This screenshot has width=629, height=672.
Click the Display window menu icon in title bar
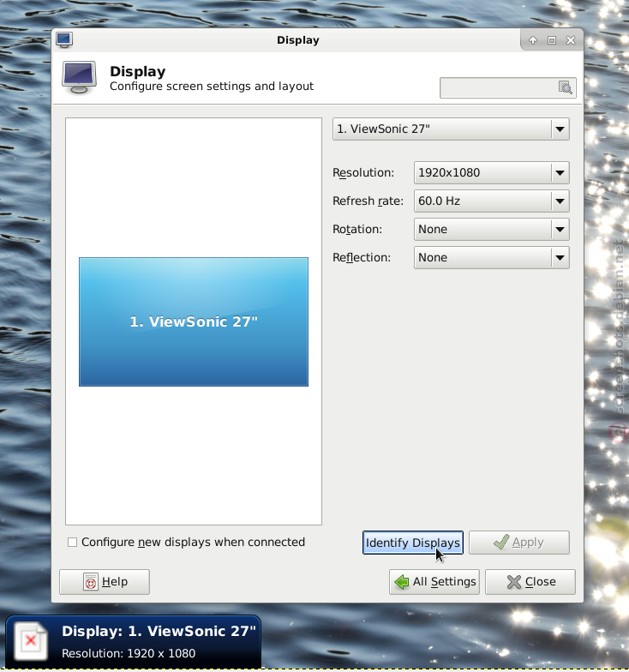tap(64, 39)
